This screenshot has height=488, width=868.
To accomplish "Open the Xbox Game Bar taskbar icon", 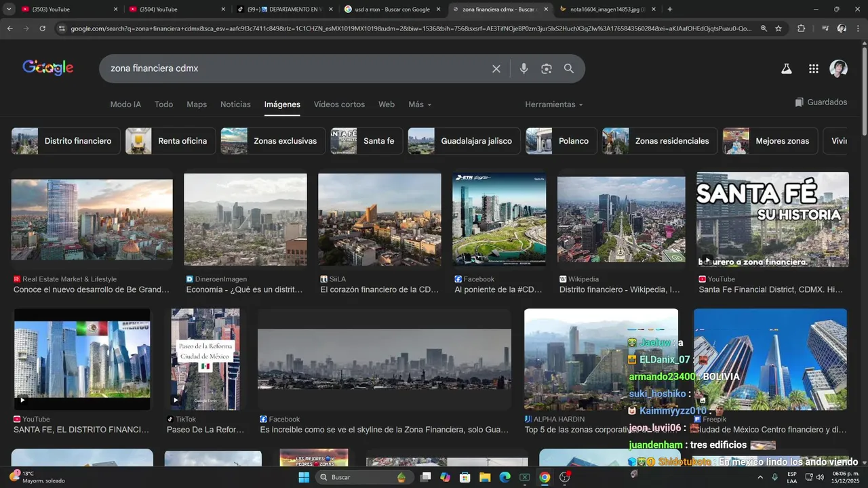I will 524,477.
